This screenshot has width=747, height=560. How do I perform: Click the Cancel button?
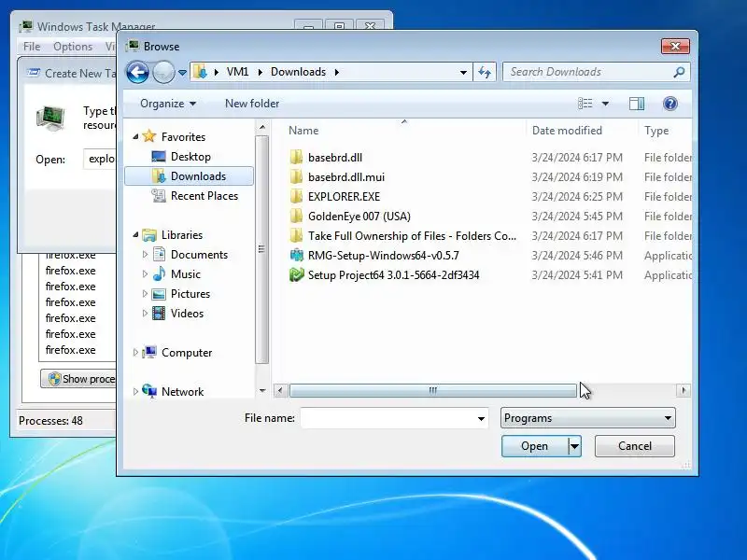point(635,446)
